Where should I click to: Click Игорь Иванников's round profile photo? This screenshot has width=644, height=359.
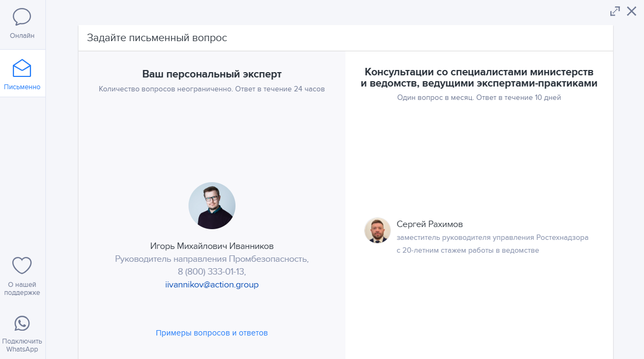pyautogui.click(x=212, y=206)
